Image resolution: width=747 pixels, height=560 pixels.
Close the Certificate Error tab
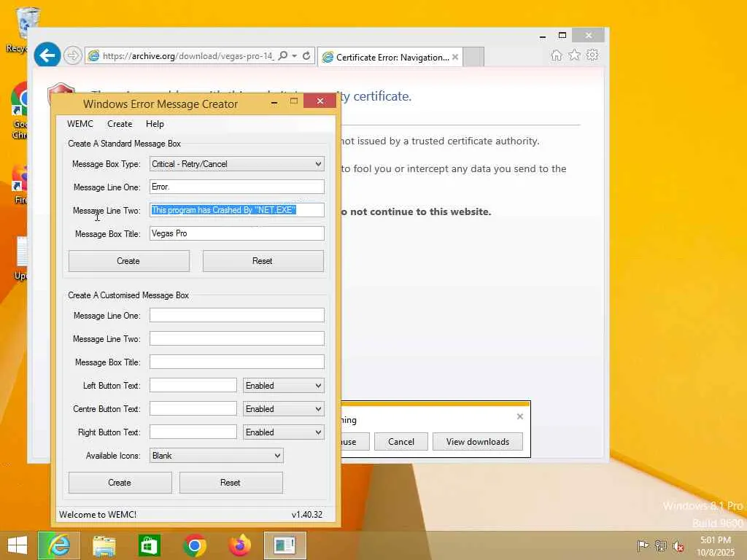[455, 57]
